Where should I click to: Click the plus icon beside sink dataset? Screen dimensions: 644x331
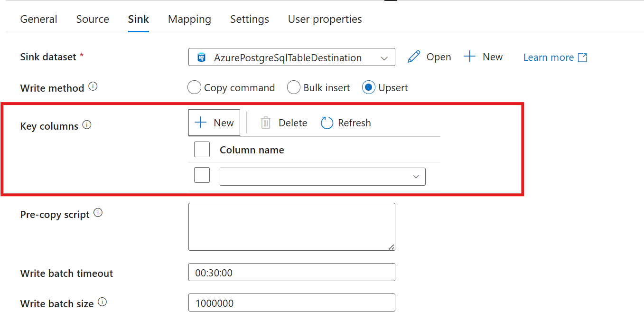[469, 57]
